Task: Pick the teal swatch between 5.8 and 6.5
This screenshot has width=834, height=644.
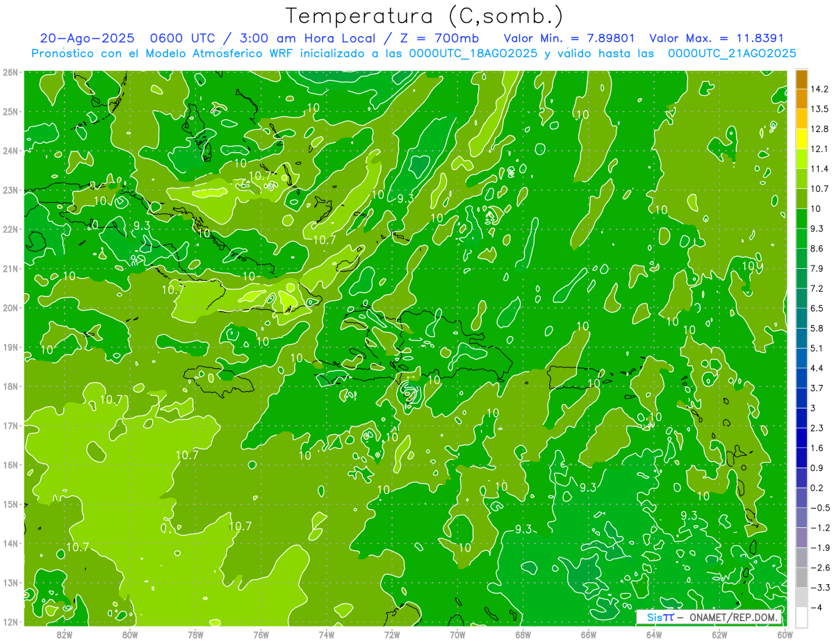Action: pyautogui.click(x=802, y=318)
